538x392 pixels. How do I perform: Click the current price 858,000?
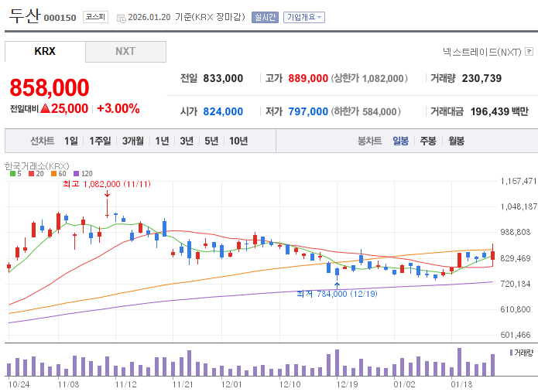pos(50,87)
